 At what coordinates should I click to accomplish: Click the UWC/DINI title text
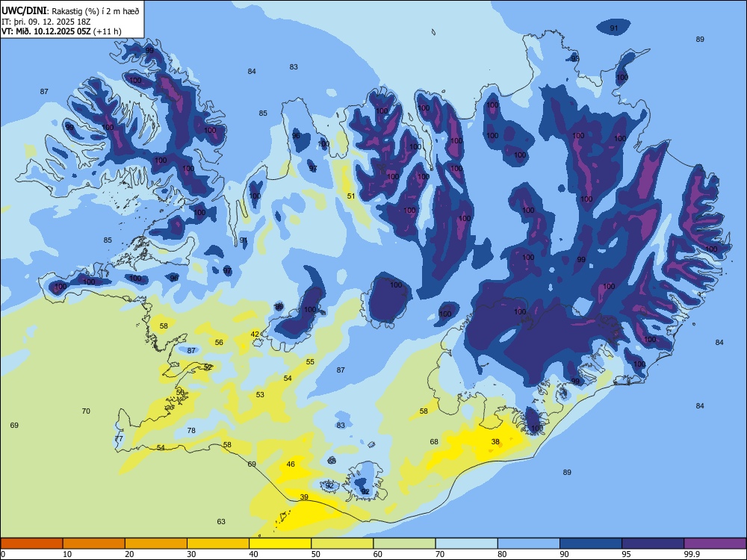click(x=24, y=10)
